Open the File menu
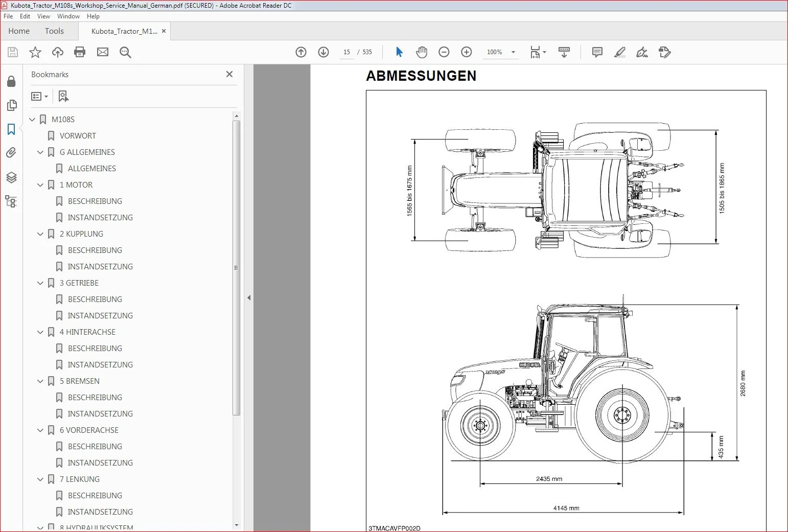 coord(8,16)
